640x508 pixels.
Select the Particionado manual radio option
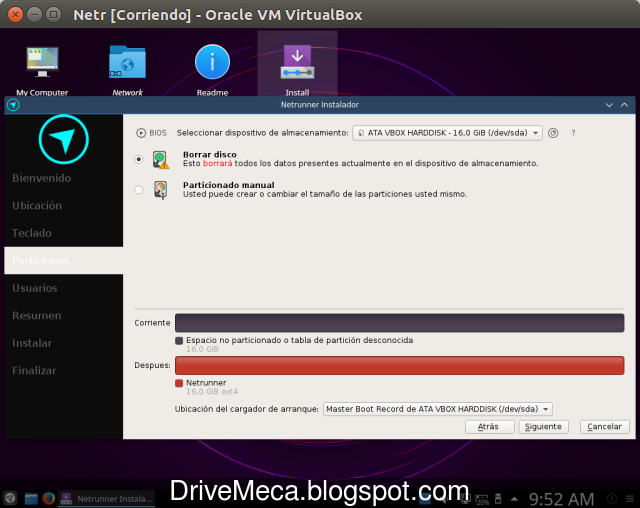[x=139, y=190]
